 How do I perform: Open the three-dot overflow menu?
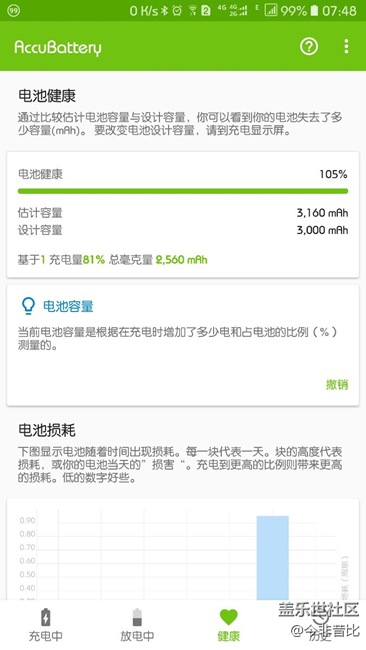(346, 46)
